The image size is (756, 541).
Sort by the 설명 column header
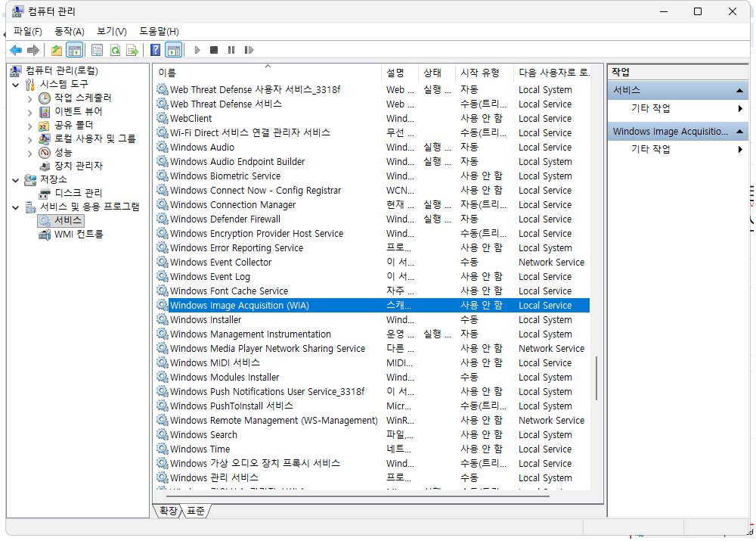pyautogui.click(x=400, y=73)
